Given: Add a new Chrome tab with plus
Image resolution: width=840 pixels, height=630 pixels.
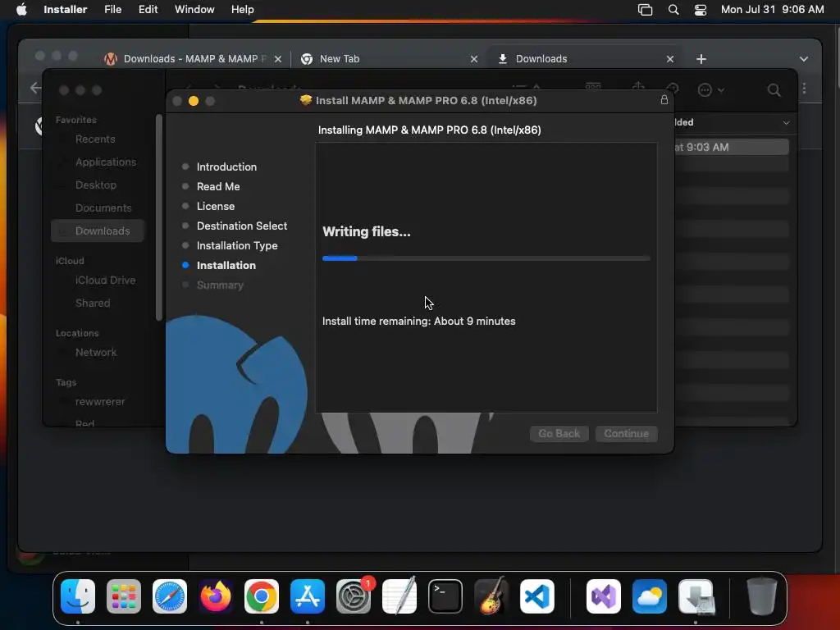Looking at the screenshot, I should coord(701,59).
